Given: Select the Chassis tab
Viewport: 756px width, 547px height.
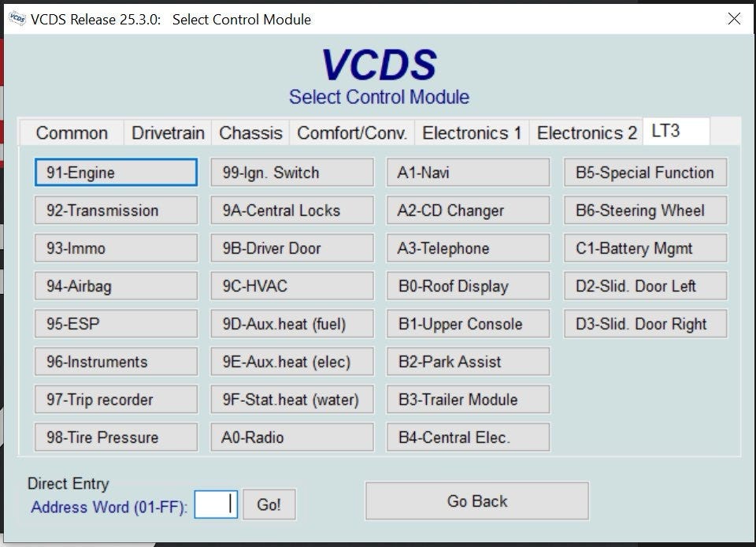Looking at the screenshot, I should click(250, 132).
